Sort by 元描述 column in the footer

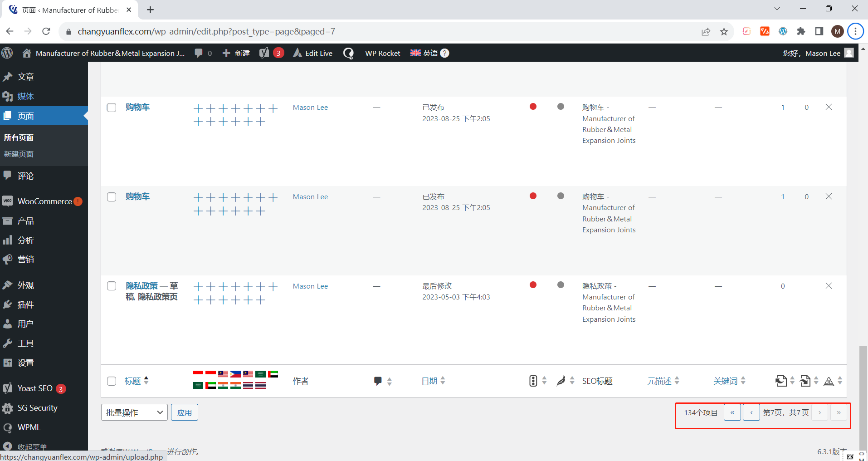(663, 381)
